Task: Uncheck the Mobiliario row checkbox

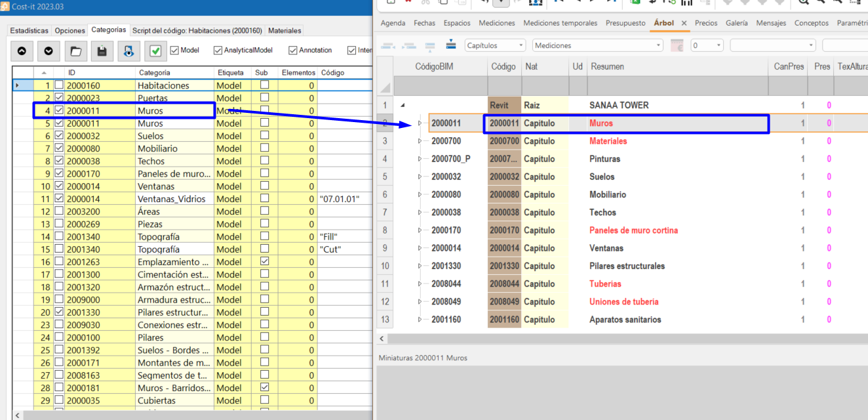Action: tap(59, 148)
